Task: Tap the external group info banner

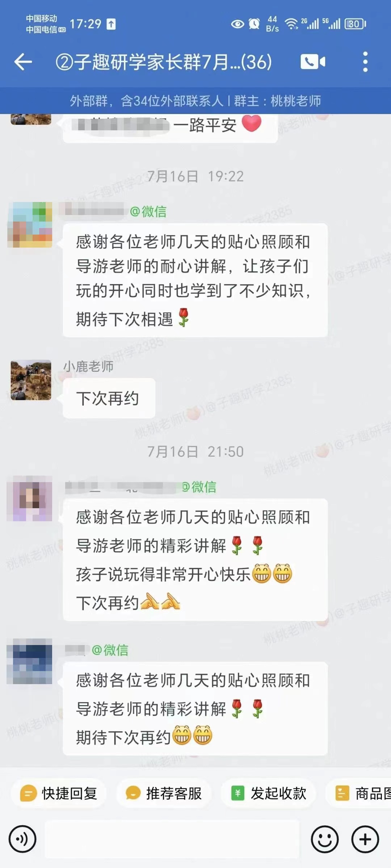Action: pyautogui.click(x=195, y=101)
